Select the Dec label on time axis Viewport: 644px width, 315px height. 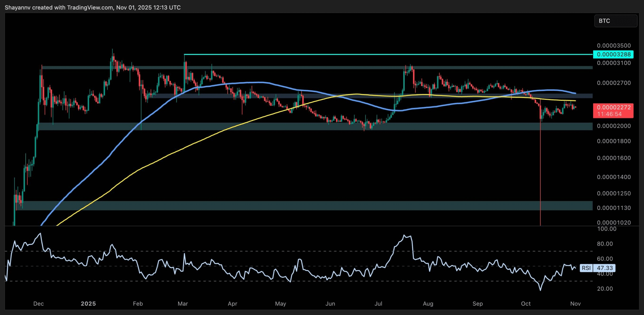(38, 304)
